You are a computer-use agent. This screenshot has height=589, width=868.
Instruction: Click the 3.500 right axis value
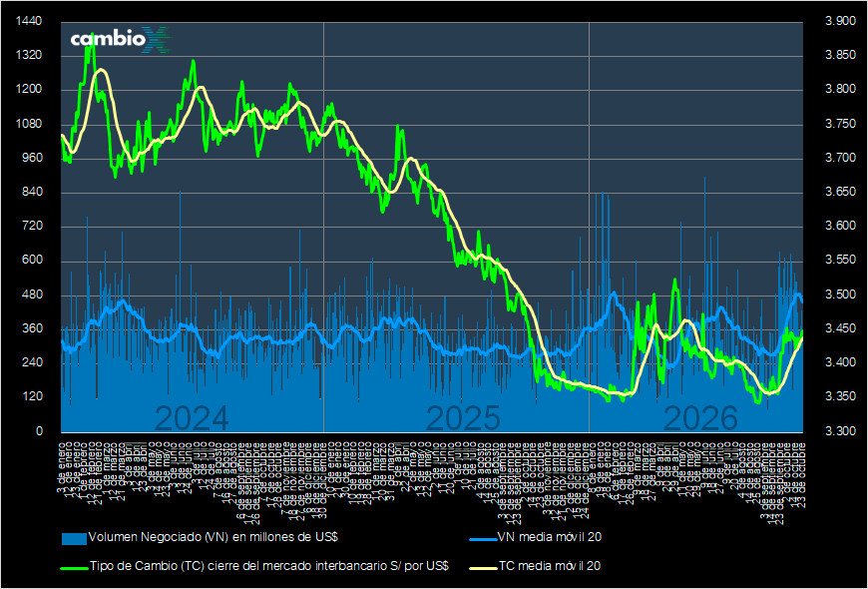click(840, 294)
